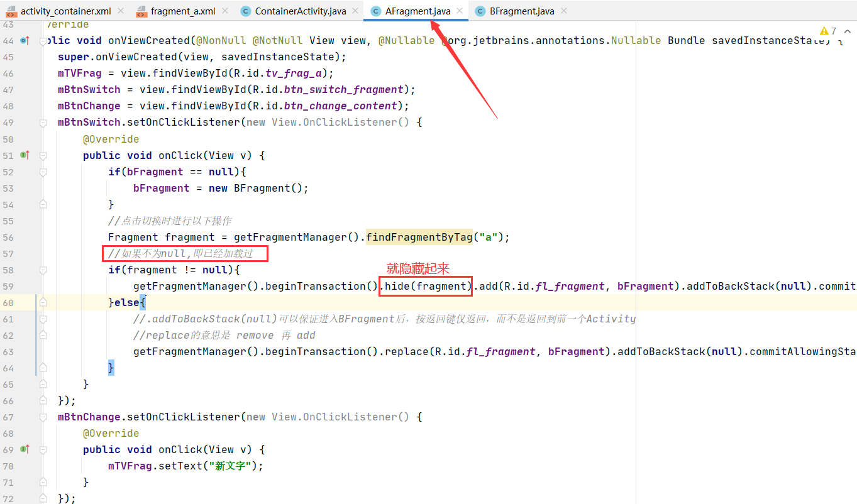This screenshot has width=857, height=504.
Task: Collapse the onClick fold on line 69
Action: [43, 449]
